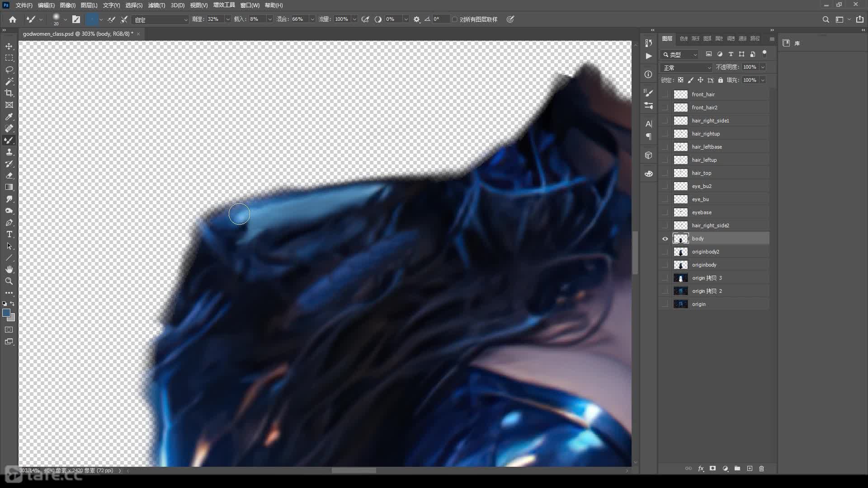Select the Crop tool
This screenshot has width=868, height=488.
(9, 93)
